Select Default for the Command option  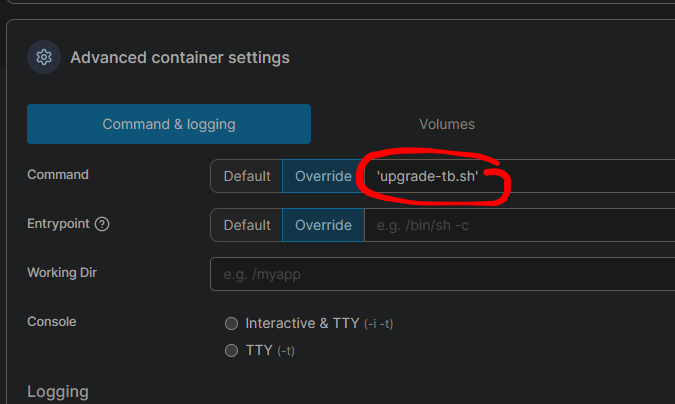tap(247, 176)
